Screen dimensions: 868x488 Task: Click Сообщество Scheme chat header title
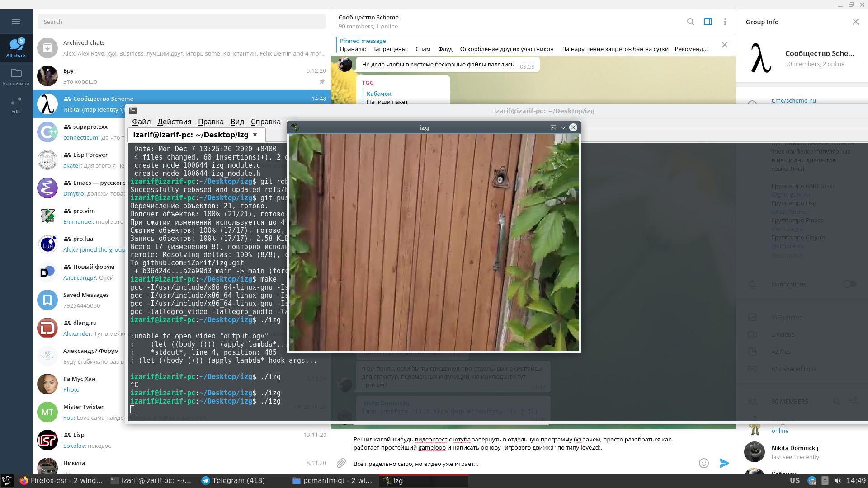[368, 17]
